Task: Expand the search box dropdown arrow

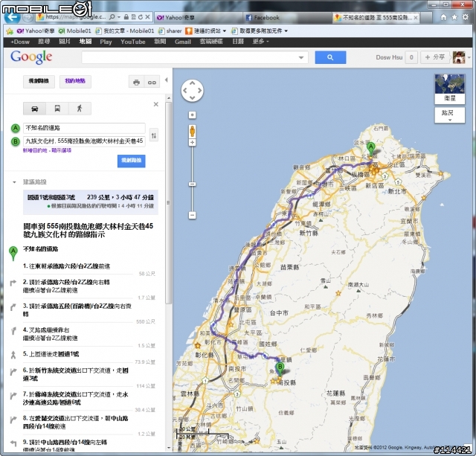Action: pos(301,57)
